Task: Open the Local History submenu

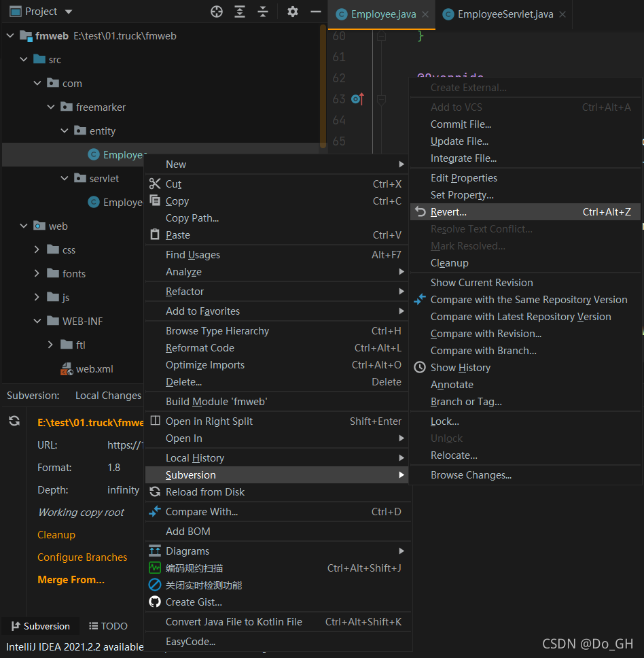Action: [x=276, y=458]
